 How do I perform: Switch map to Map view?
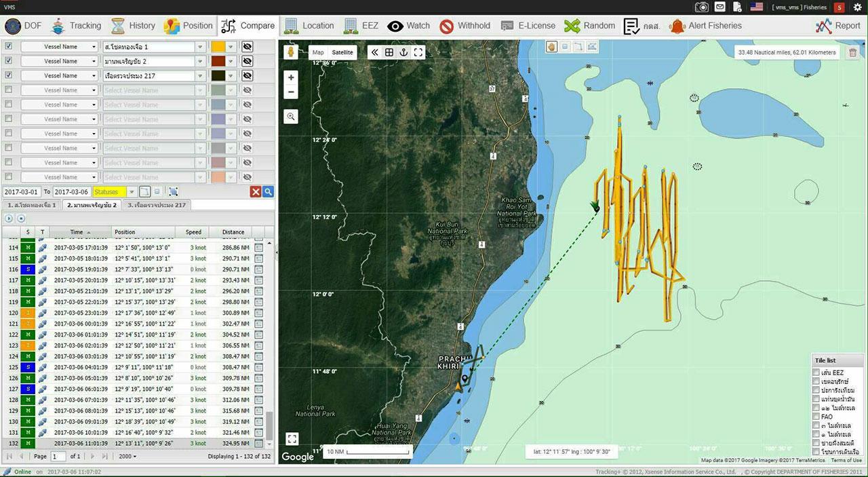pyautogui.click(x=317, y=52)
